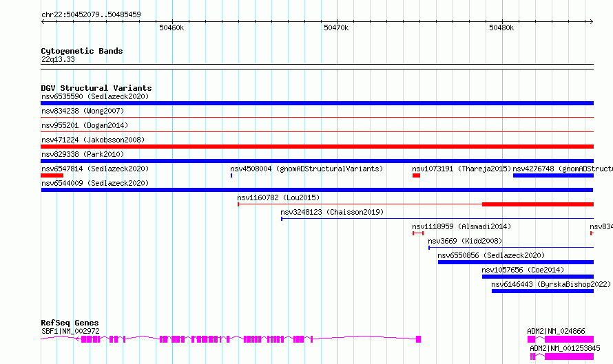The image size is (613, 364).
Task: Select the blue nsv6535590 variant bar
Action: click(x=317, y=103)
